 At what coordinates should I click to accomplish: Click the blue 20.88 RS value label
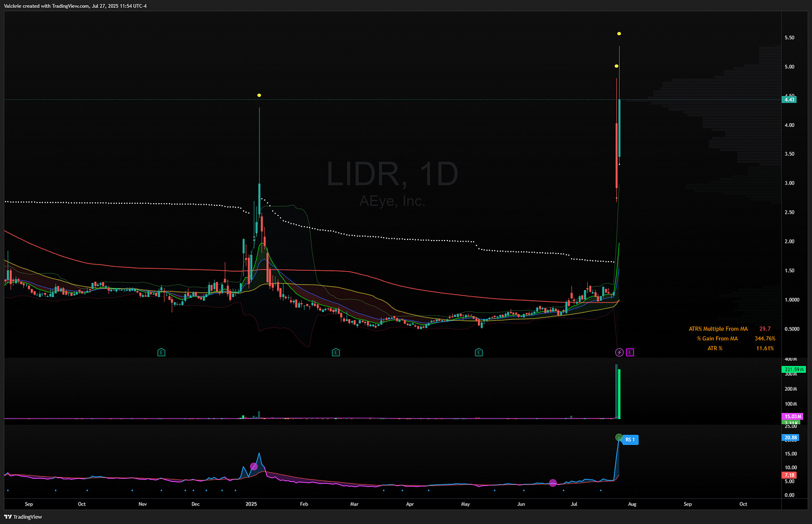click(x=791, y=438)
